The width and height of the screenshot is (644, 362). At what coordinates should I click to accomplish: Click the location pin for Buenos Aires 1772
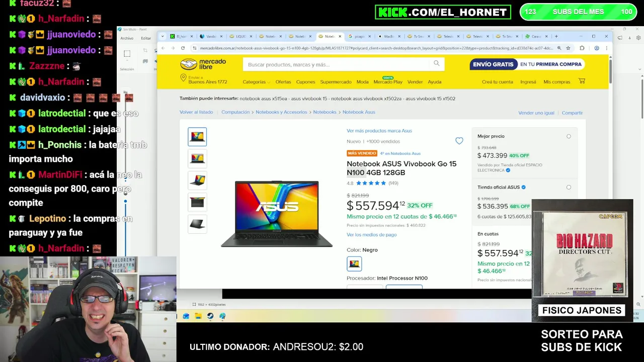(183, 78)
